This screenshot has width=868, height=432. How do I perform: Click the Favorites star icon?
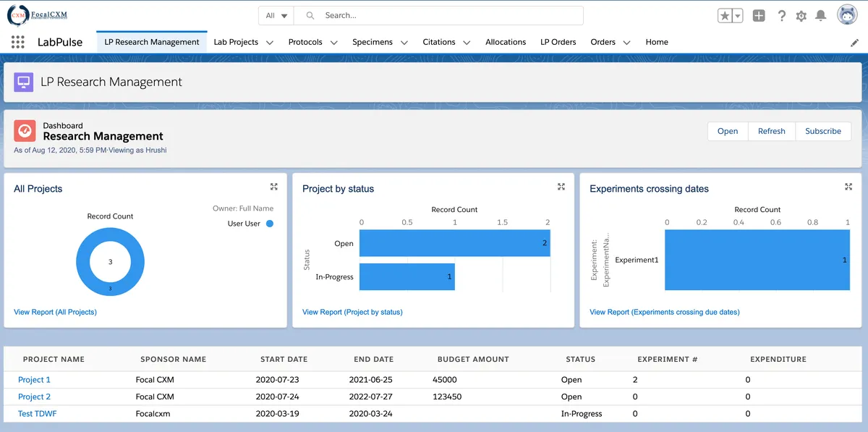[x=725, y=15]
